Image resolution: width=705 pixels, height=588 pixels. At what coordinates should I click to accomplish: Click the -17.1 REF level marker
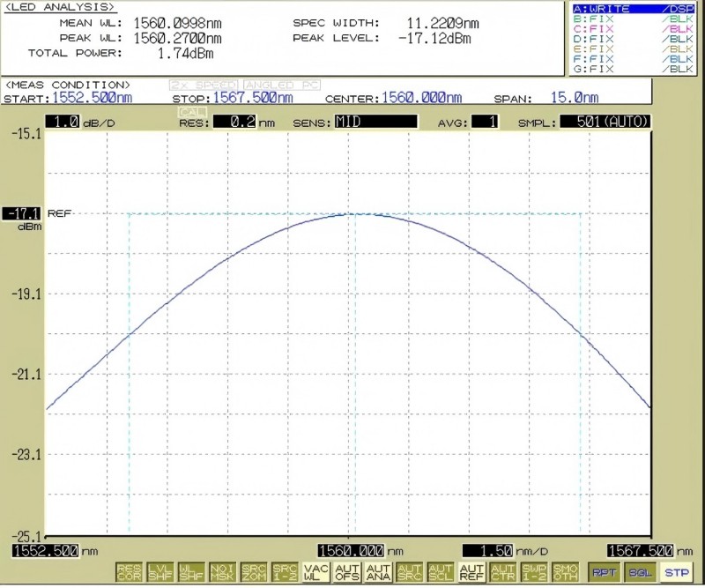pos(21,213)
